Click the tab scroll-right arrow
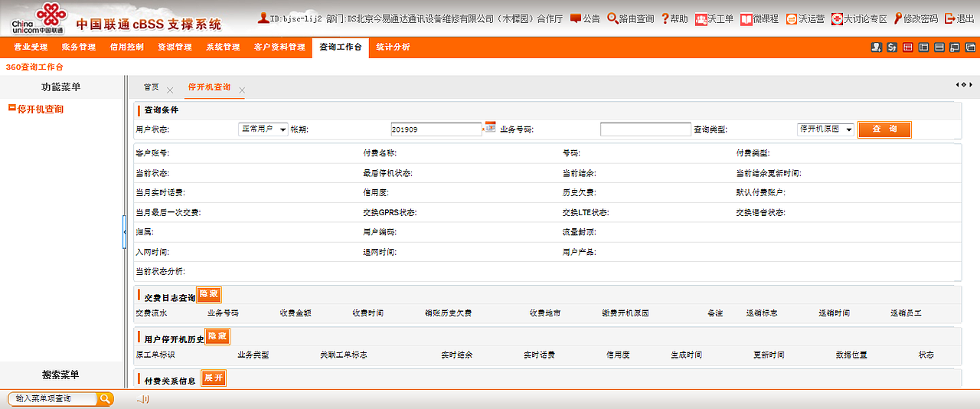 [972, 84]
